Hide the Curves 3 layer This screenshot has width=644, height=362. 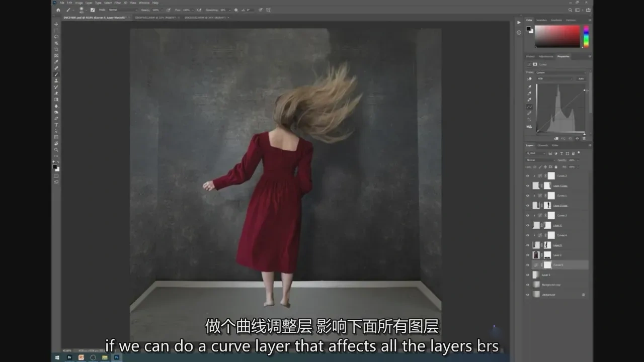[528, 215]
